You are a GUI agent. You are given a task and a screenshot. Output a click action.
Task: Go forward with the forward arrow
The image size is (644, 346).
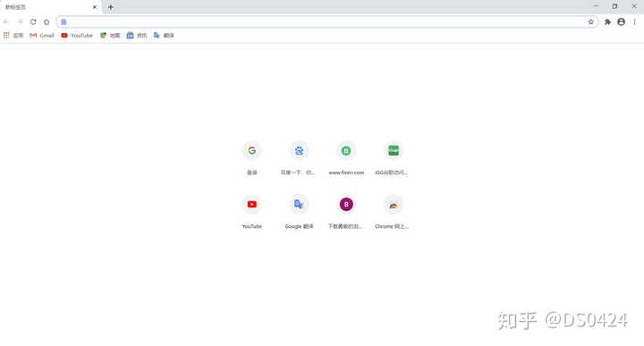[20, 21]
